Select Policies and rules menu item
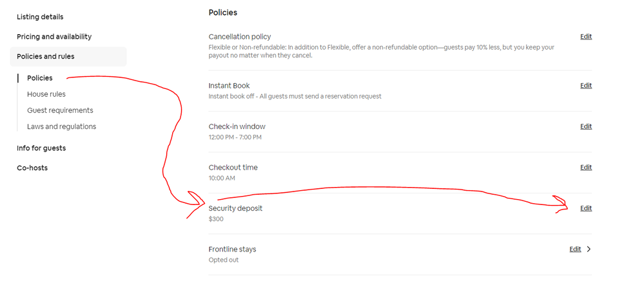 pos(46,57)
